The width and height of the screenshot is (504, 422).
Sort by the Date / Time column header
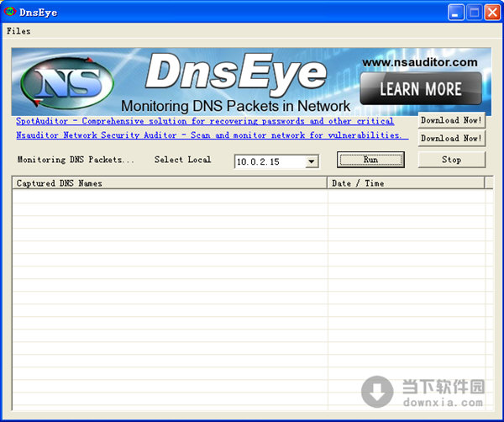(405, 182)
